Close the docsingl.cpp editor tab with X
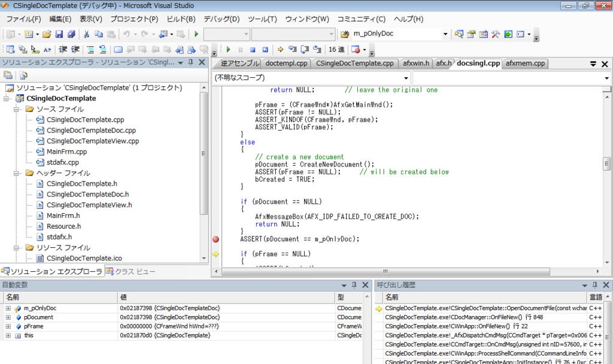The width and height of the screenshot is (613, 364). [x=605, y=63]
